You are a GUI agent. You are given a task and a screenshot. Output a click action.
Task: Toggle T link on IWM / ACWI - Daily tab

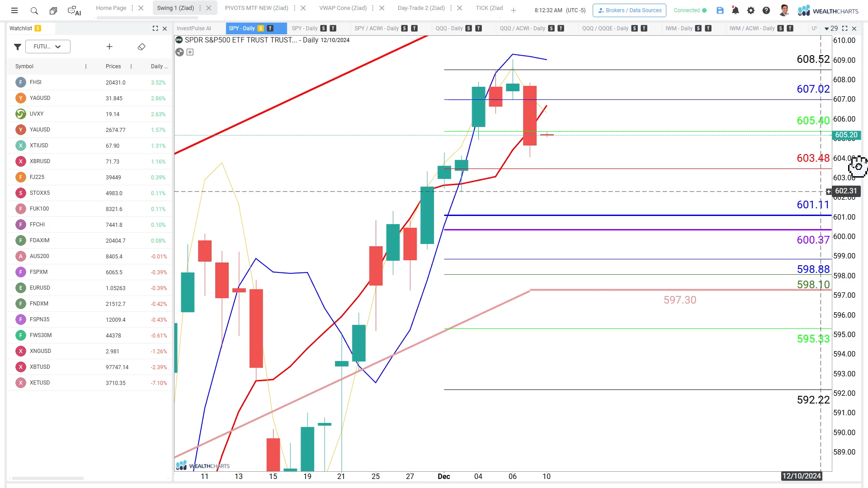790,28
